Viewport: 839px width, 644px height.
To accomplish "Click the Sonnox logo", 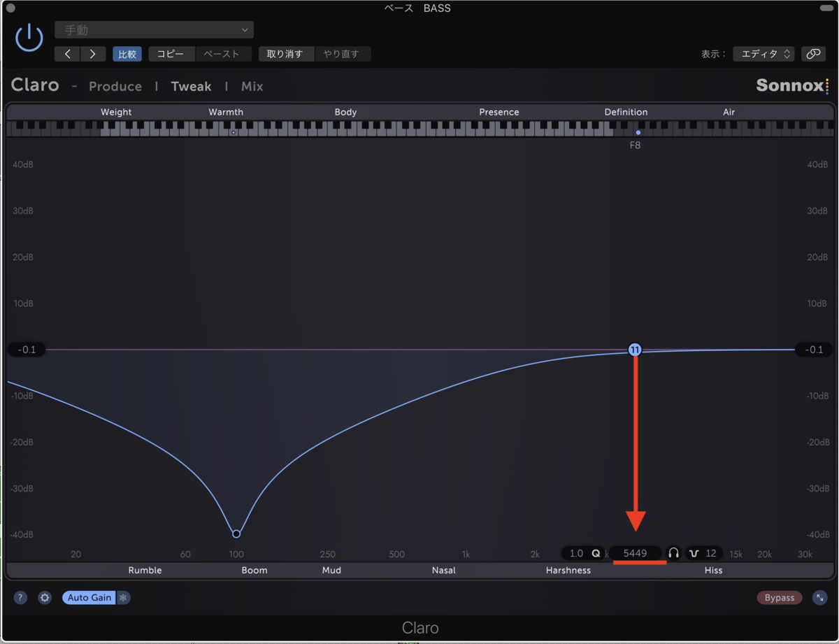I will [792, 85].
